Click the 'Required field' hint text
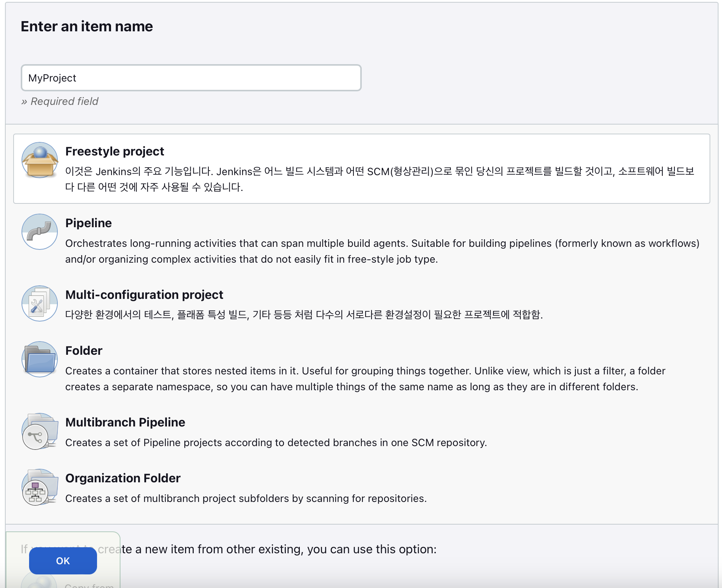The image size is (722, 588). coord(60,101)
